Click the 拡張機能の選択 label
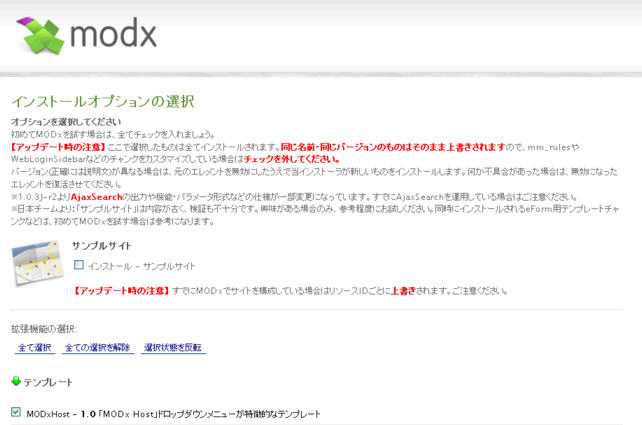 (44, 329)
